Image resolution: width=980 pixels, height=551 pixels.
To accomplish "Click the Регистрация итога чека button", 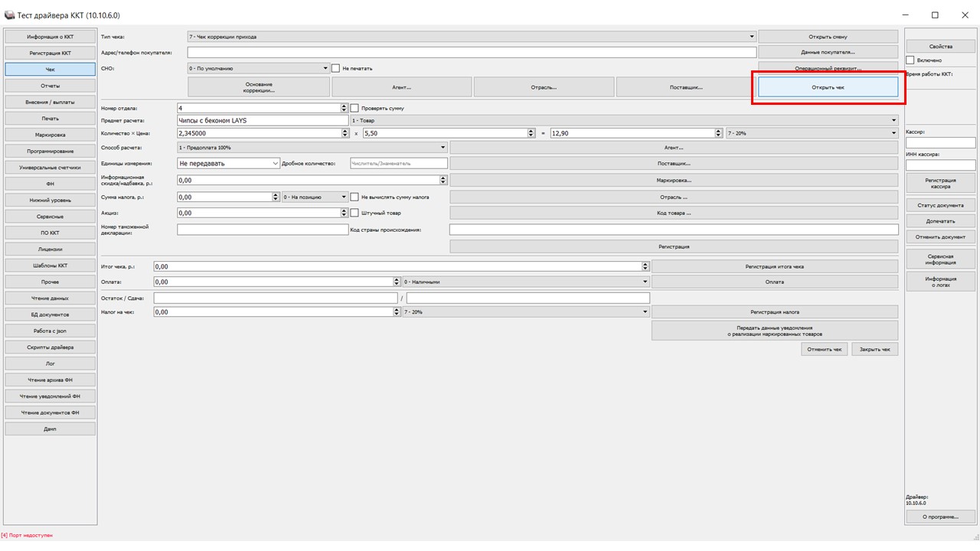I will click(774, 266).
